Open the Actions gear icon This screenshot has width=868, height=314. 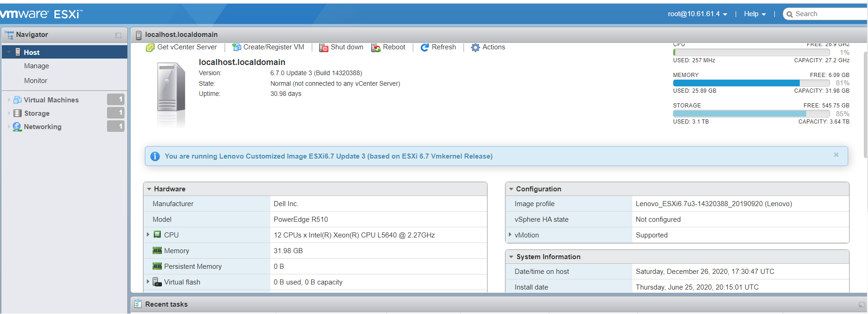476,47
